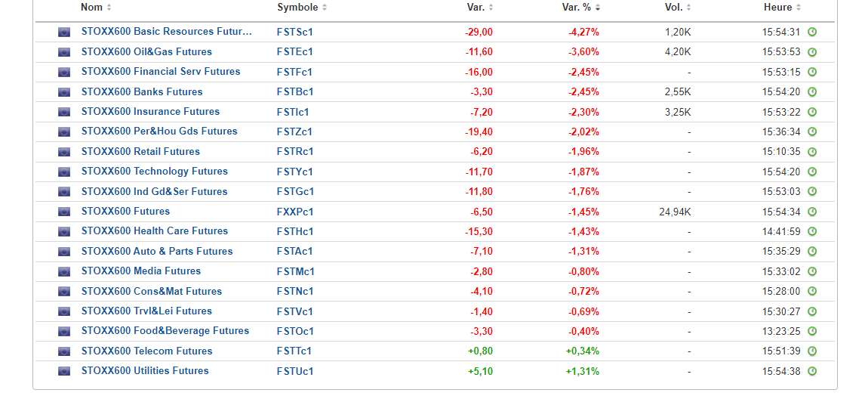The image size is (868, 396).
Task: Click the flag icon next to Oil&Gas Futures
Action: coord(64,52)
